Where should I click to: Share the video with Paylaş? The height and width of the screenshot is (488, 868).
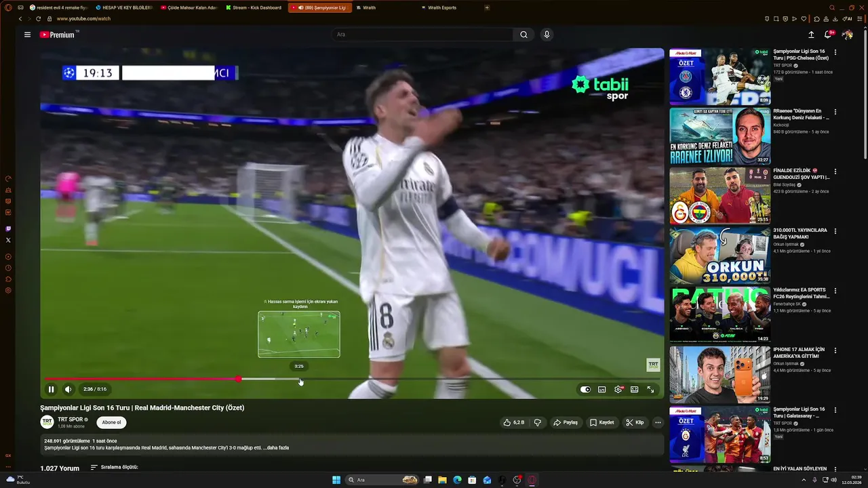click(566, 422)
